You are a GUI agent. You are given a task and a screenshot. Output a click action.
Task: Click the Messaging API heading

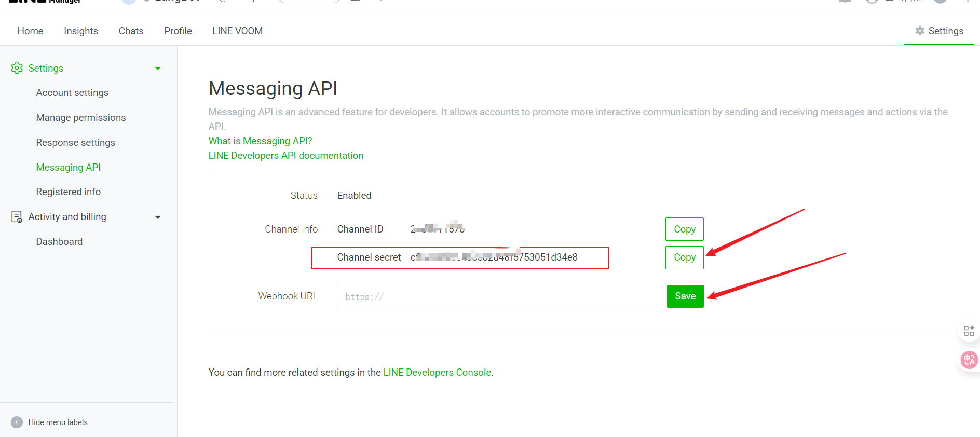273,88
